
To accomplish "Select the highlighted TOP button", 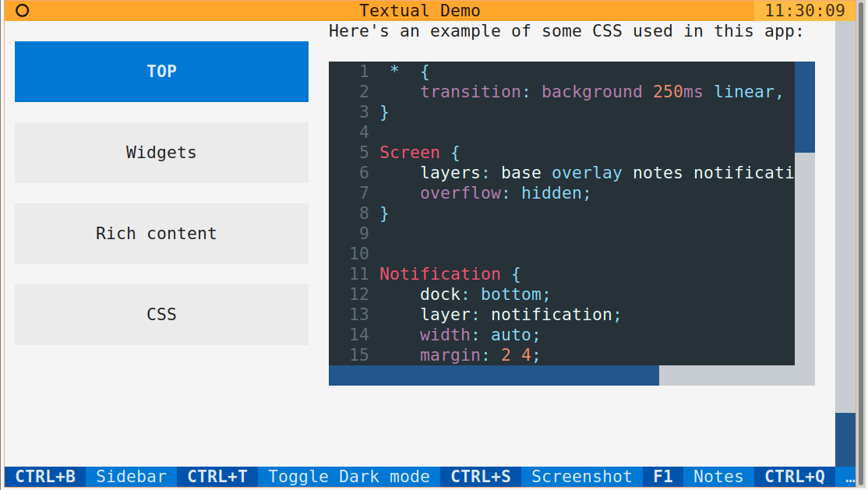I will [x=161, y=71].
